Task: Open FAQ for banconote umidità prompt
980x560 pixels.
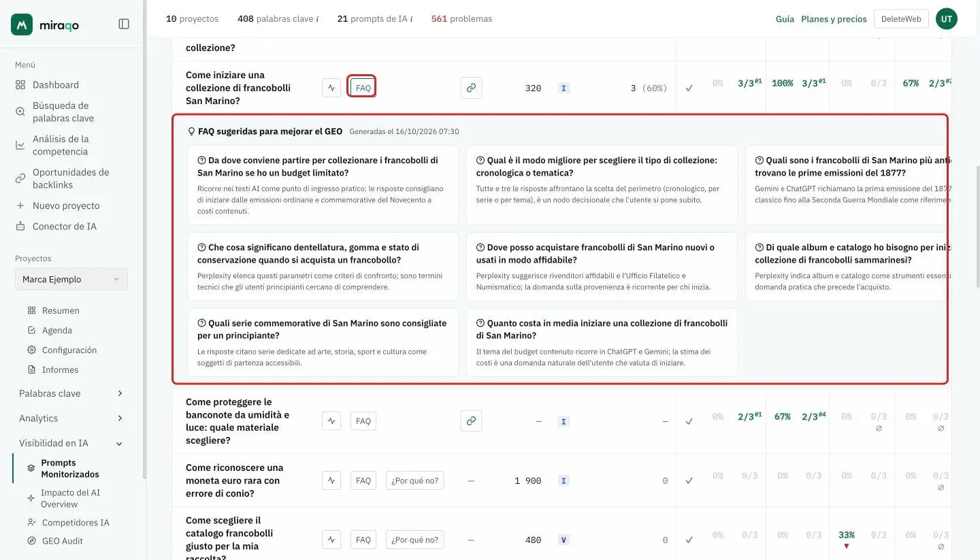Action: click(363, 421)
